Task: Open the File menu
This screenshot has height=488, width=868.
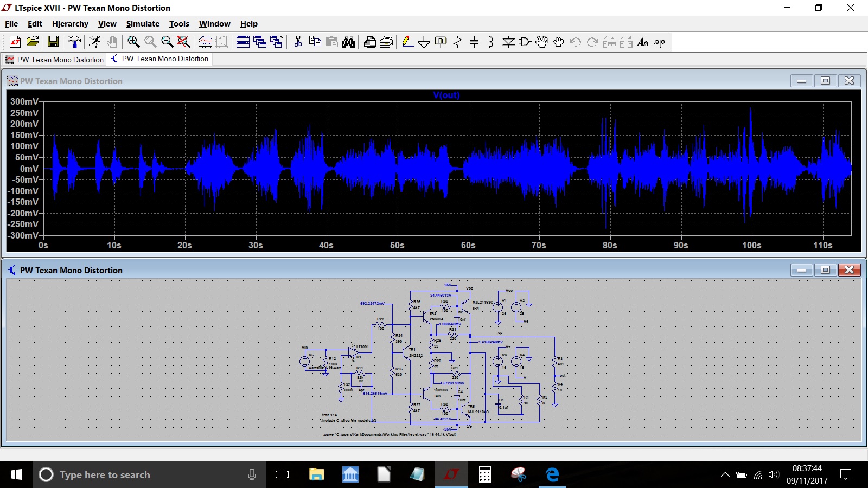Action: tap(11, 24)
